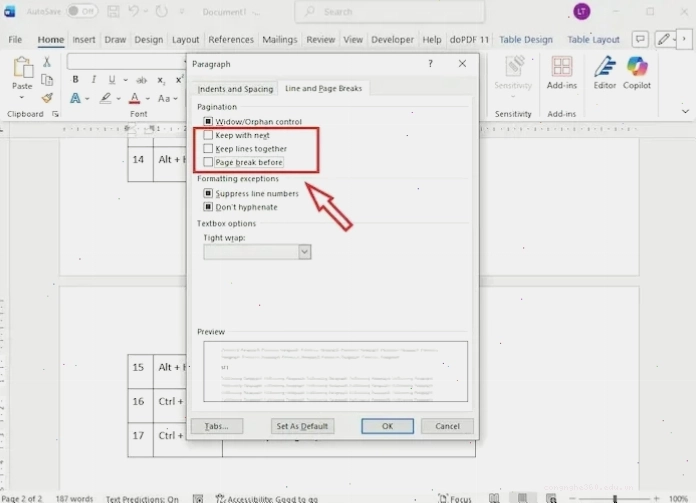Screen dimensions: 696x504
Task: Open Customize Quick Access Toolbar arrow
Action: pos(182,12)
